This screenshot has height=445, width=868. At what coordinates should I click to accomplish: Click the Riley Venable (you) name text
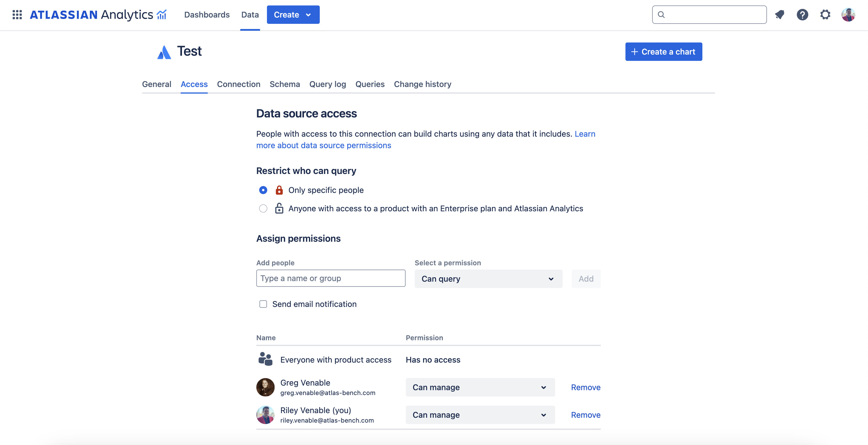(x=315, y=410)
